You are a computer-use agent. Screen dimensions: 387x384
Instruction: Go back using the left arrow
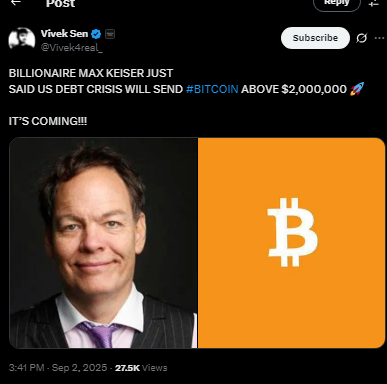tap(15, 2)
